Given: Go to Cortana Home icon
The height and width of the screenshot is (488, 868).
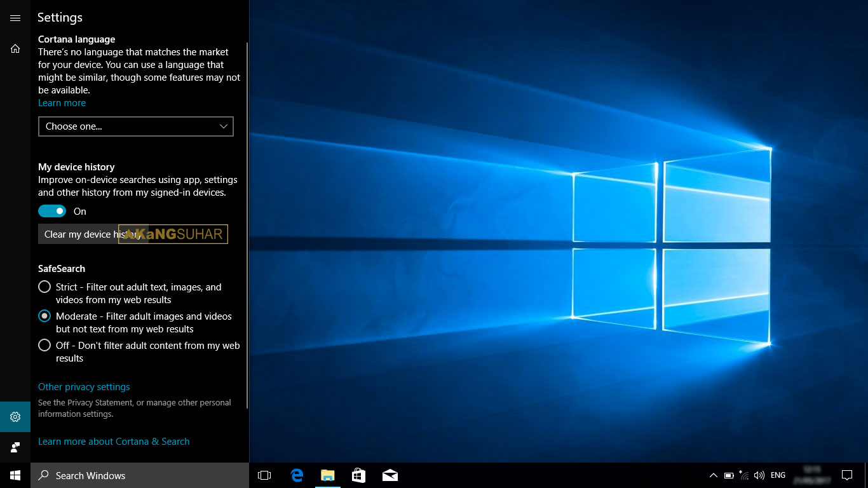Looking at the screenshot, I should click(x=15, y=48).
